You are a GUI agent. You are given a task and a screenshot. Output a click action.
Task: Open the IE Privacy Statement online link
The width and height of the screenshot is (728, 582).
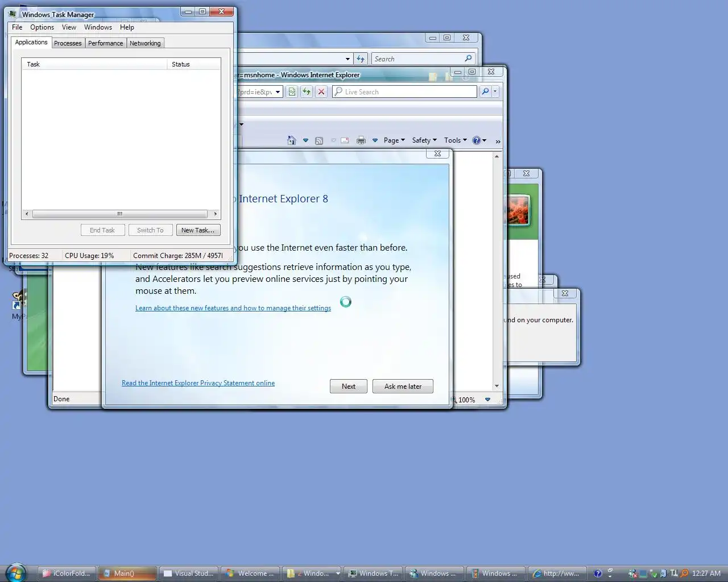tap(198, 383)
